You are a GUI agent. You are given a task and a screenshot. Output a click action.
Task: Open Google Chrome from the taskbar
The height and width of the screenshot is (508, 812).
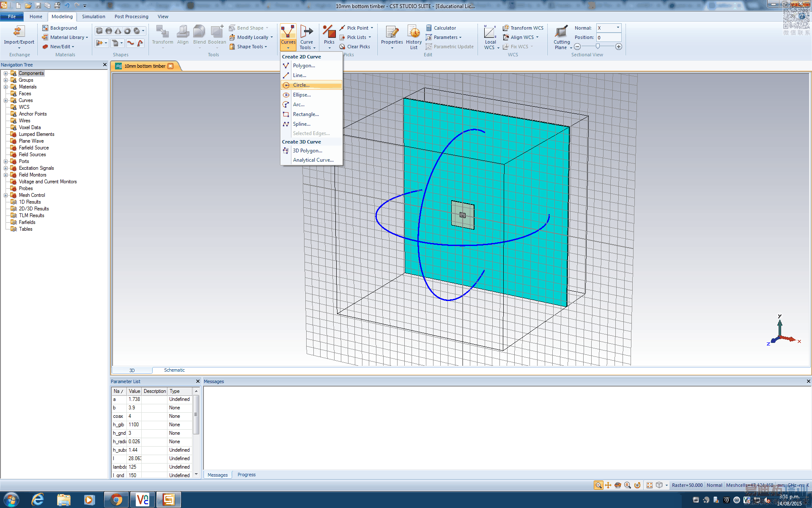tap(116, 500)
